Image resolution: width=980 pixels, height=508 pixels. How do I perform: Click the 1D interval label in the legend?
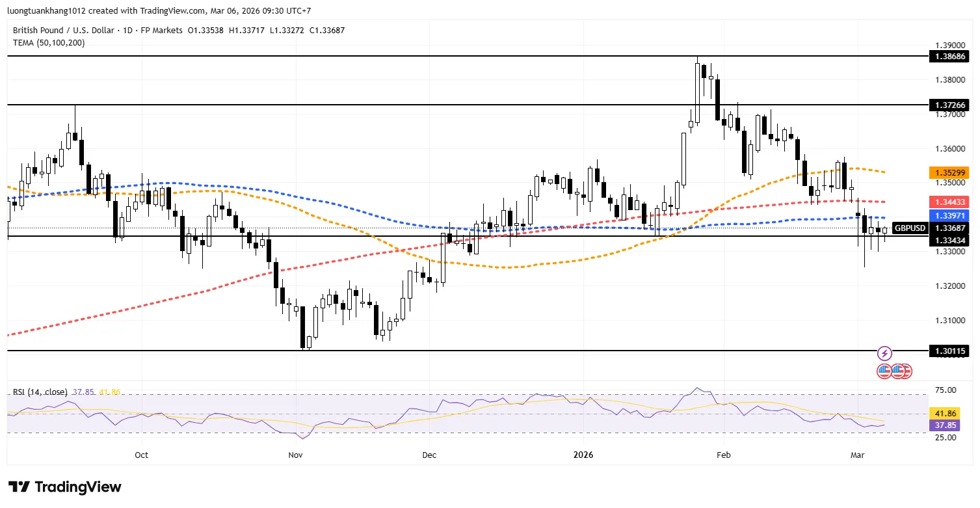(x=127, y=31)
